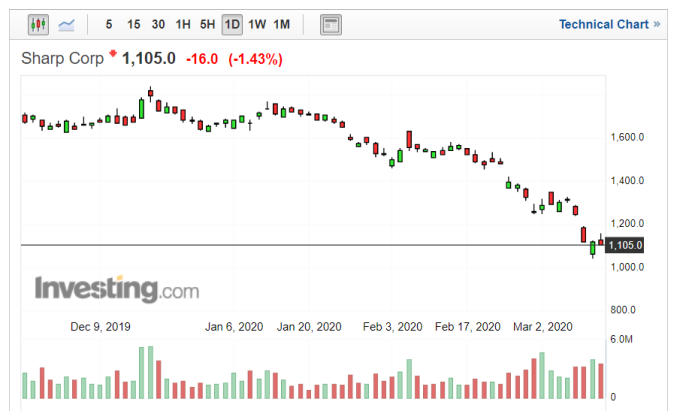This screenshot has height=411, width=680.
Task: Click the Jan 6, 2020 date label
Action: click(x=234, y=327)
